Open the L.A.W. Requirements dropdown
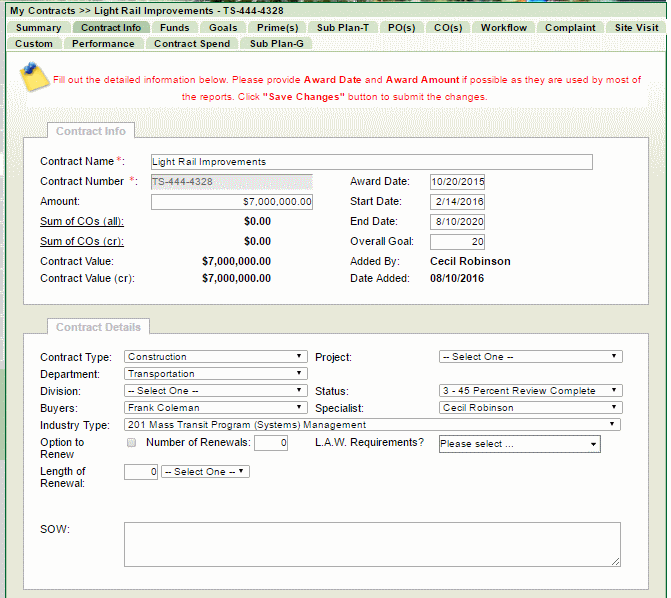This screenshot has height=598, width=671. tap(519, 444)
